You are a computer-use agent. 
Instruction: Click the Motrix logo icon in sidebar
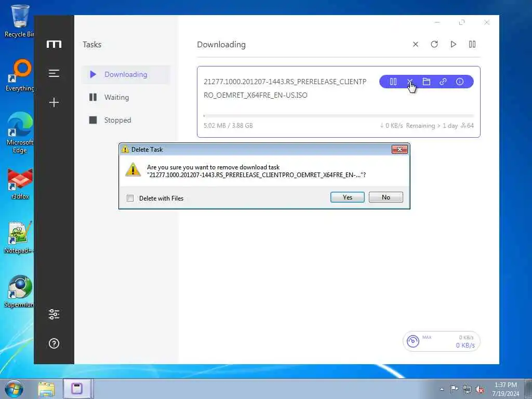54,44
